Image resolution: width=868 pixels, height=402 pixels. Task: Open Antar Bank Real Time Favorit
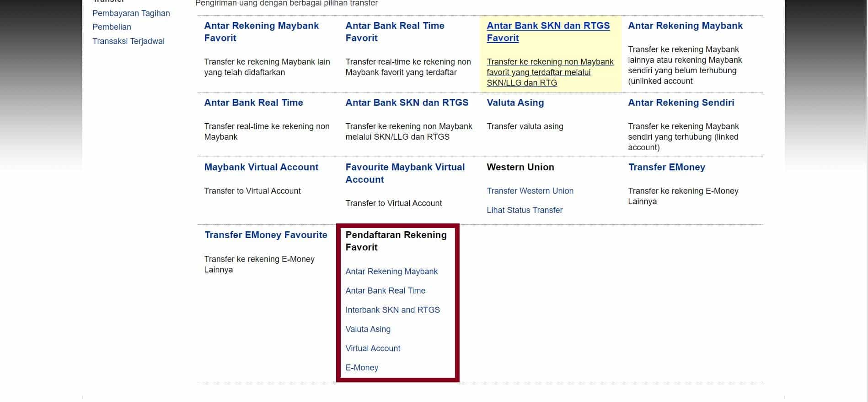[394, 32]
